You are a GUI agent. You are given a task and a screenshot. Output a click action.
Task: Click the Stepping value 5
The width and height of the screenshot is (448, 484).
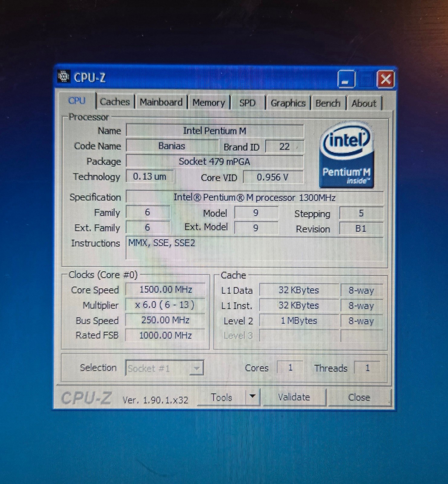361,213
